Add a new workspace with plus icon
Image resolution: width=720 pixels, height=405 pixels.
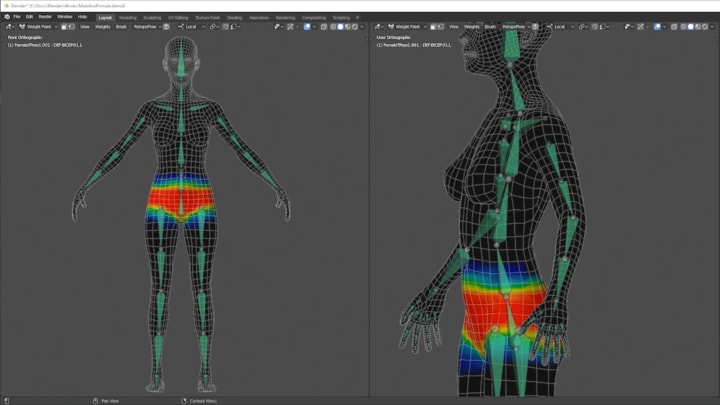[x=357, y=17]
